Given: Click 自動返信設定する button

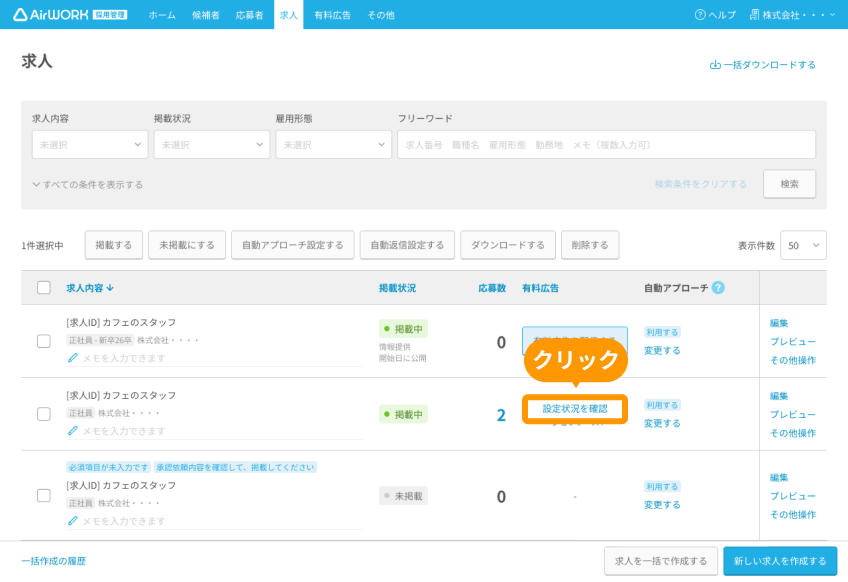Looking at the screenshot, I should coord(407,245).
